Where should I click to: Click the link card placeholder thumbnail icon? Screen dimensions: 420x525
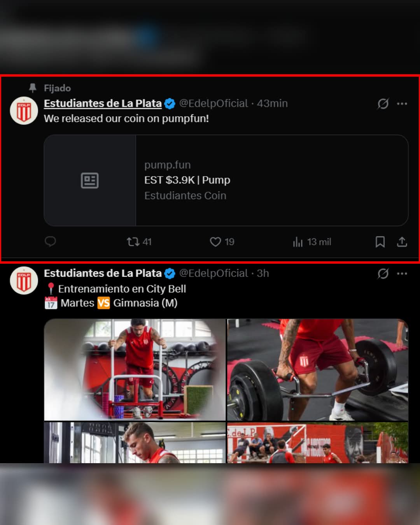[x=90, y=180]
